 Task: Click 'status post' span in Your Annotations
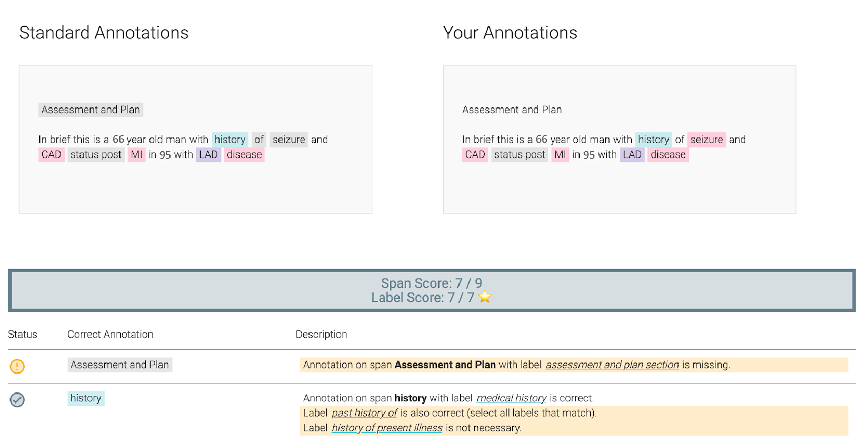pyautogui.click(x=520, y=154)
